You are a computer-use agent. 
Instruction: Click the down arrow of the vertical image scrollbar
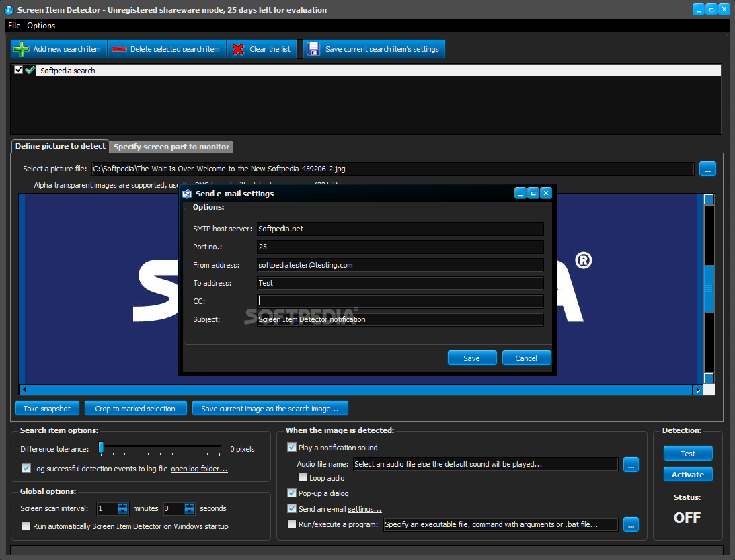pyautogui.click(x=709, y=378)
